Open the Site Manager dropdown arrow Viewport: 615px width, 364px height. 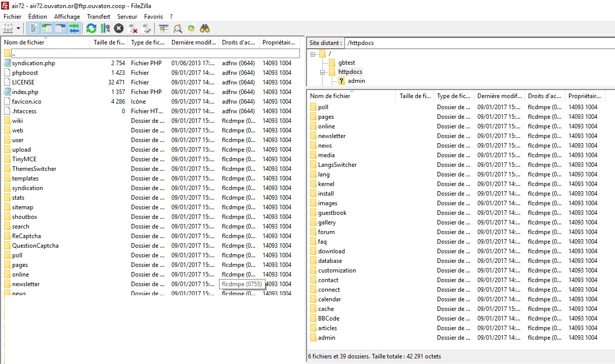point(19,28)
